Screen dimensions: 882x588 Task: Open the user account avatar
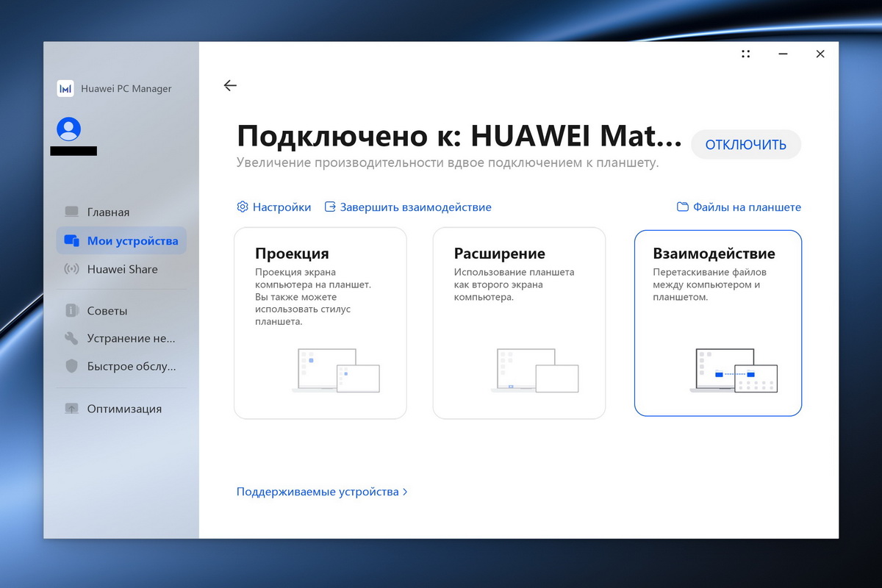[69, 129]
